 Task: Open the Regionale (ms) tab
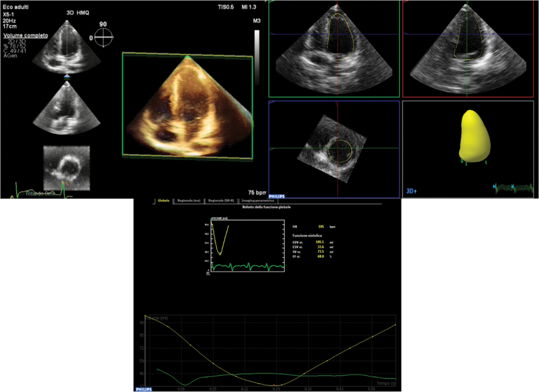pyautogui.click(x=188, y=201)
